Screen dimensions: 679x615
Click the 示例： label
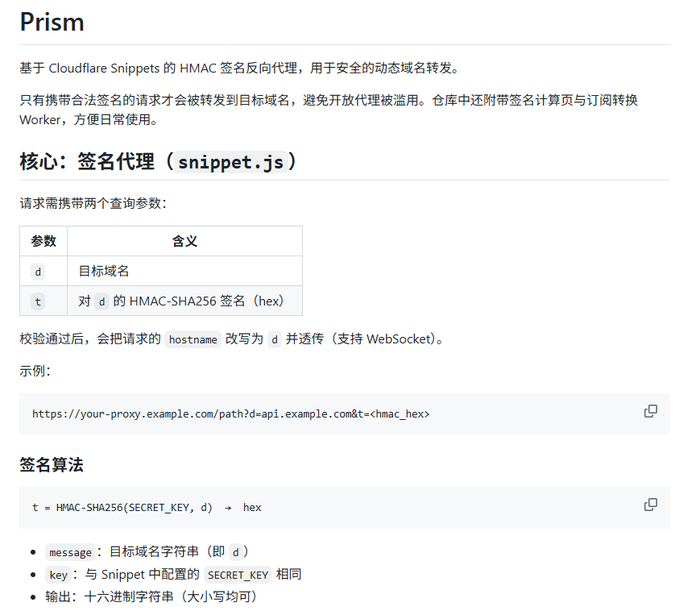(x=35, y=371)
